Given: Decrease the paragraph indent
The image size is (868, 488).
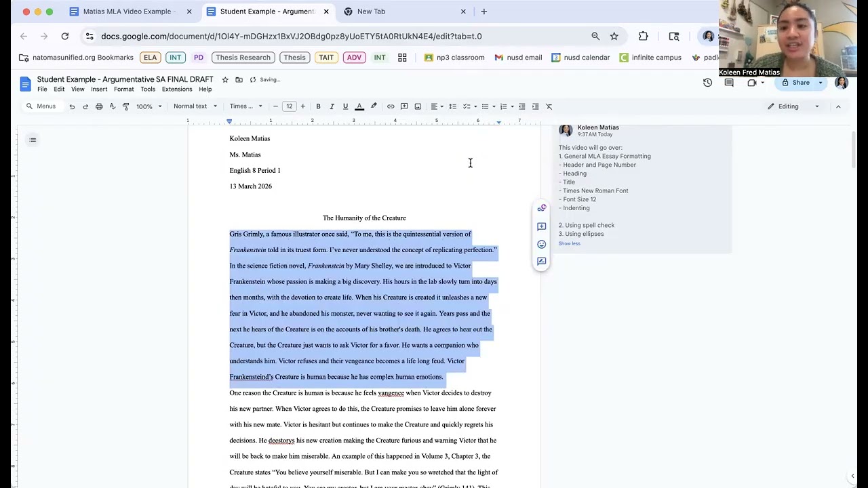Looking at the screenshot, I should coord(521,106).
